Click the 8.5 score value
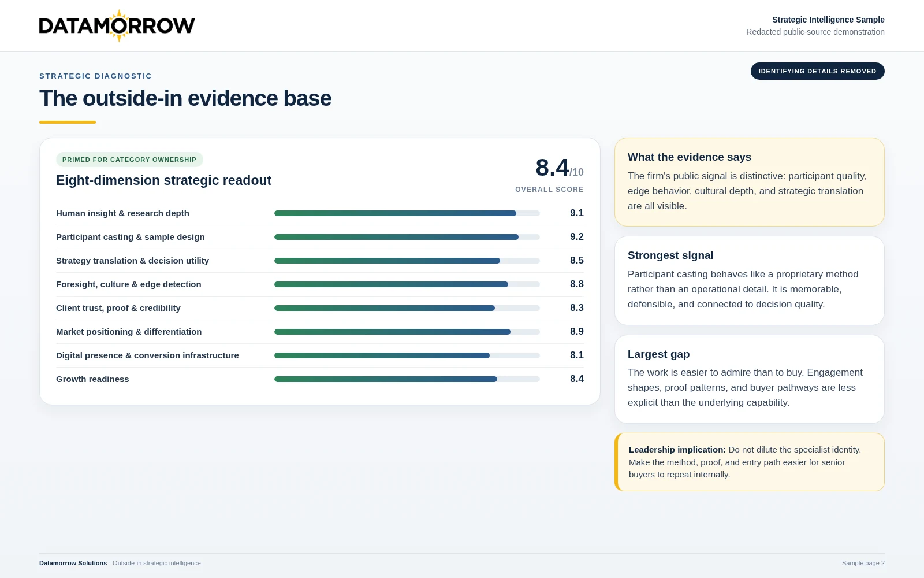The height and width of the screenshot is (578, 924). (x=576, y=261)
